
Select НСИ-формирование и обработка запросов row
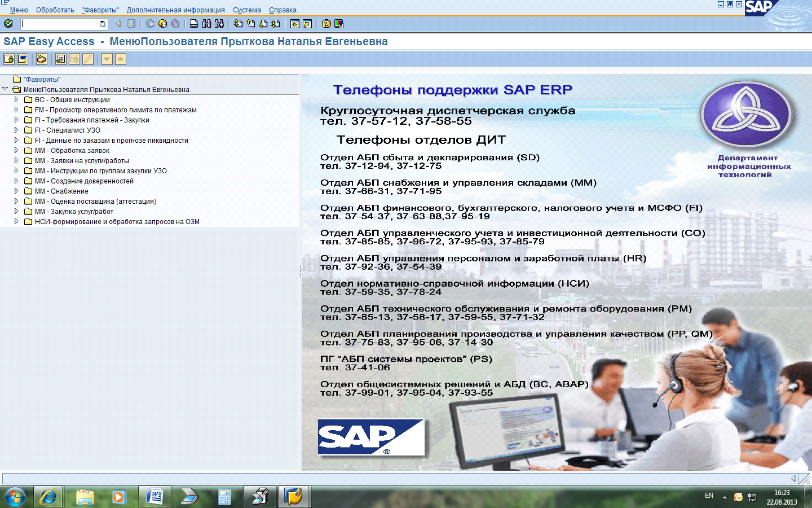click(112, 222)
